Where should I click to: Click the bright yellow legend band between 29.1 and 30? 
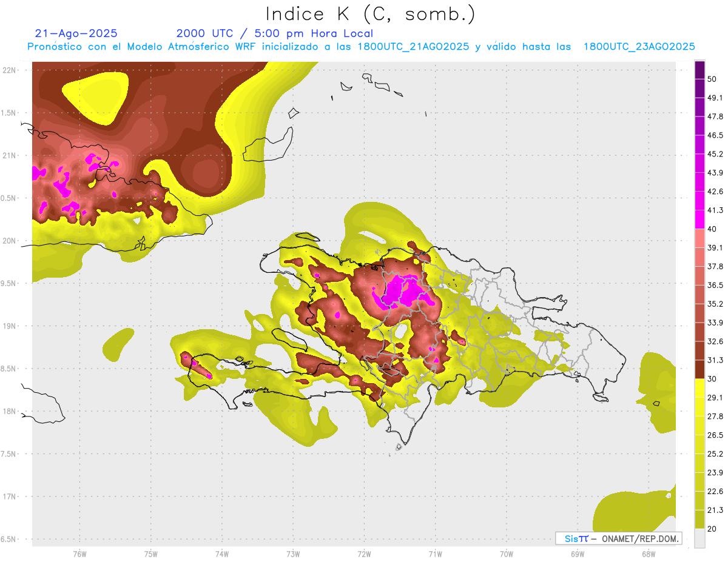coord(700,388)
